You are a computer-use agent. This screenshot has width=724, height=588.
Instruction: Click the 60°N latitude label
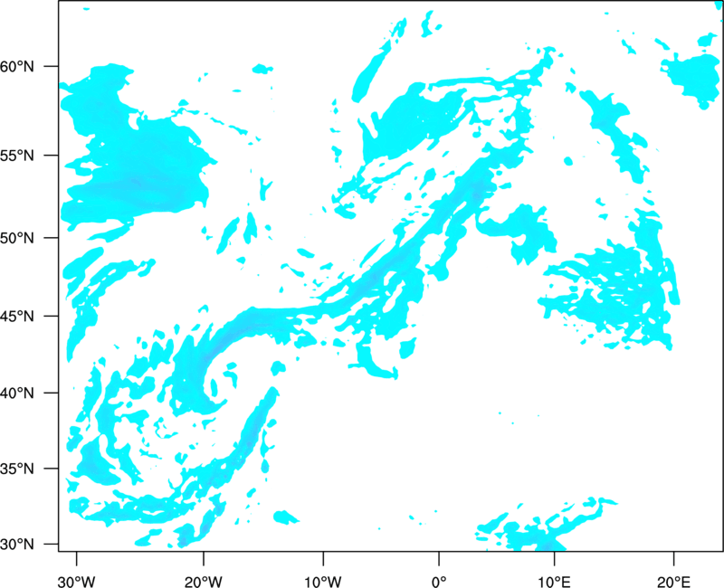tap(17, 66)
